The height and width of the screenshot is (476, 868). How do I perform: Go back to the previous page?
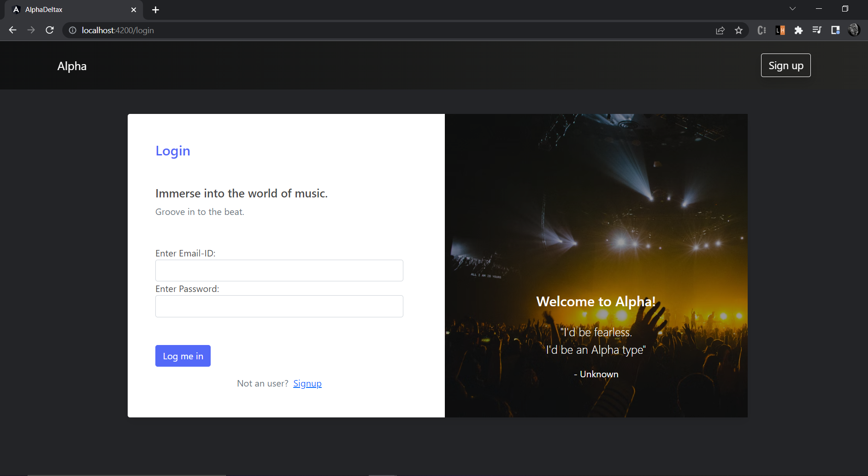click(x=12, y=30)
